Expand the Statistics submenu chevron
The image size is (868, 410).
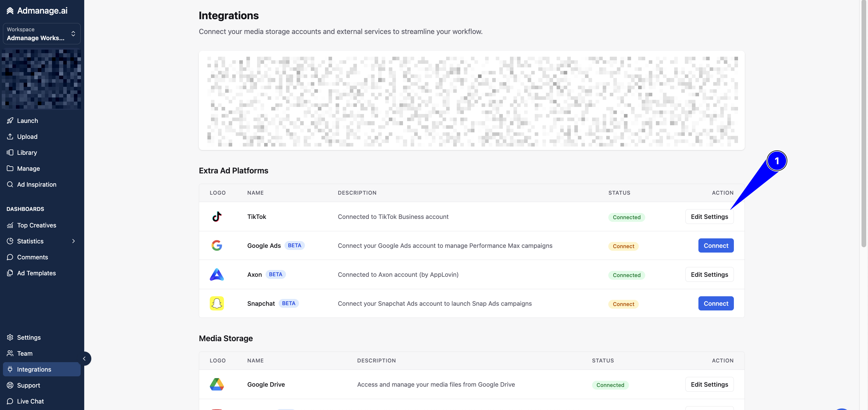(74, 241)
